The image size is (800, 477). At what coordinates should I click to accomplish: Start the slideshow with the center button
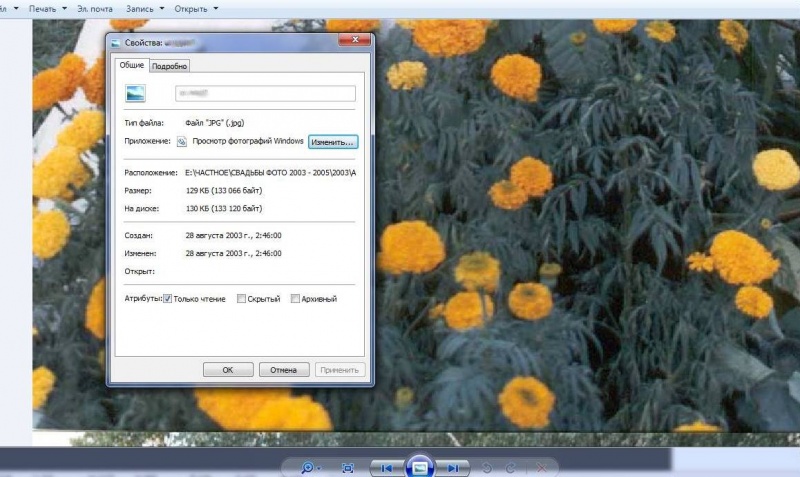(419, 467)
